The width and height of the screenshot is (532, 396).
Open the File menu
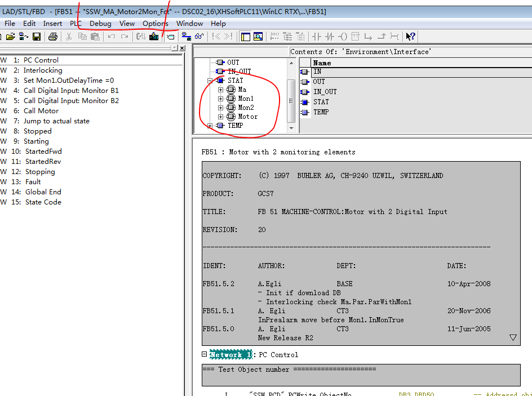(10, 24)
